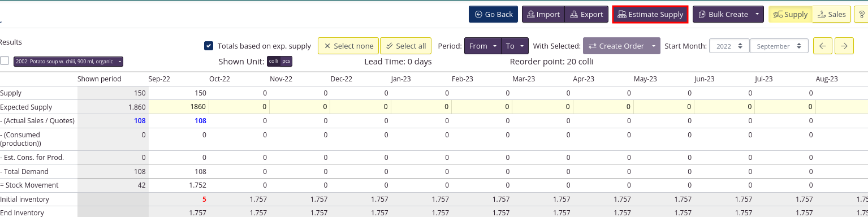The width and height of the screenshot is (868, 217).
Task: Click the Sep-22 Expected Supply field 1860
Action: pos(179,107)
